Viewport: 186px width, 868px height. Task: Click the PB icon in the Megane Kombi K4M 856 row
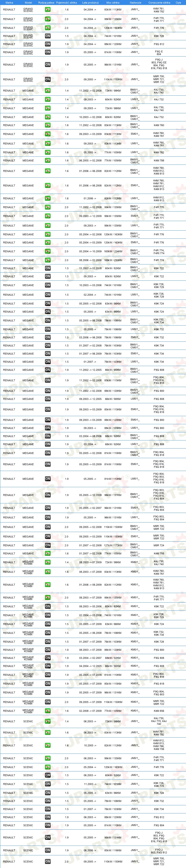[x=48, y=711]
